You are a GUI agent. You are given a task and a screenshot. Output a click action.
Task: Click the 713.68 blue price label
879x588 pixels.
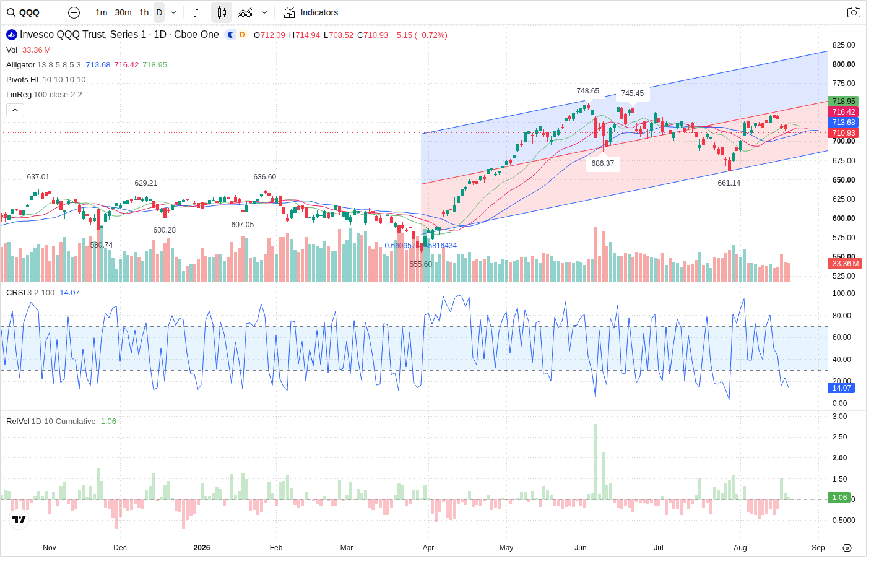[843, 123]
